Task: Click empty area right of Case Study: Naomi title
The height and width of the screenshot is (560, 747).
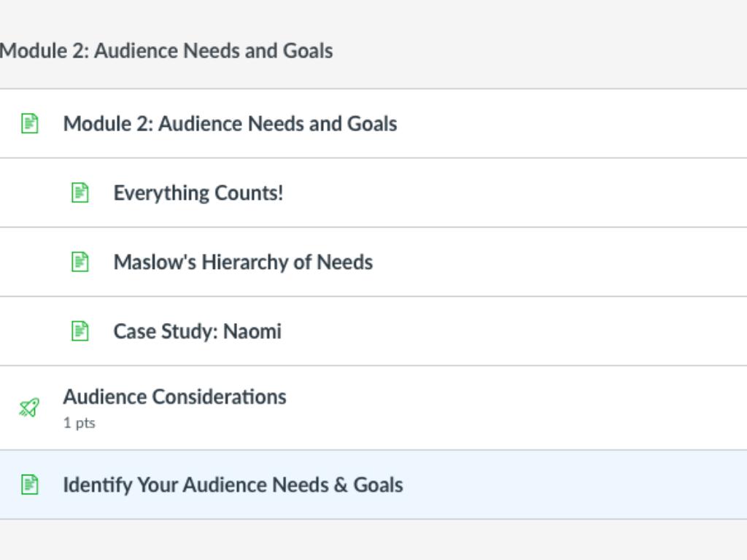Action: point(511,331)
